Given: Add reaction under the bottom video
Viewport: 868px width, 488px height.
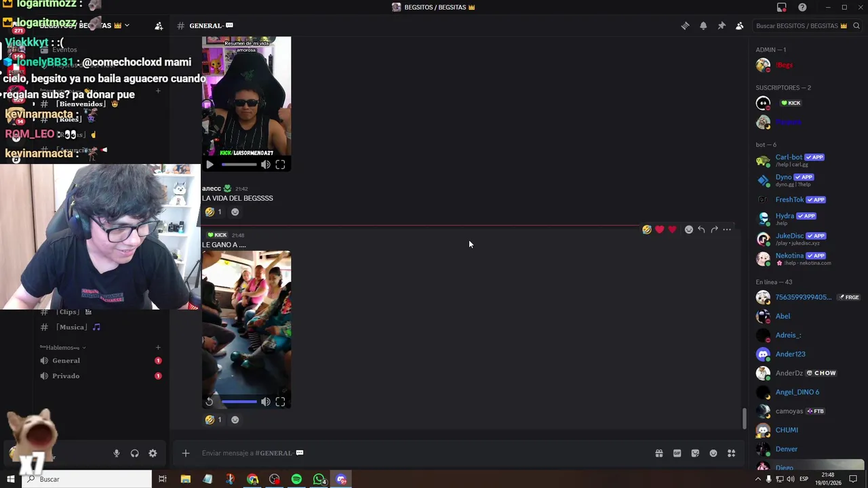Looking at the screenshot, I should click(235, 420).
